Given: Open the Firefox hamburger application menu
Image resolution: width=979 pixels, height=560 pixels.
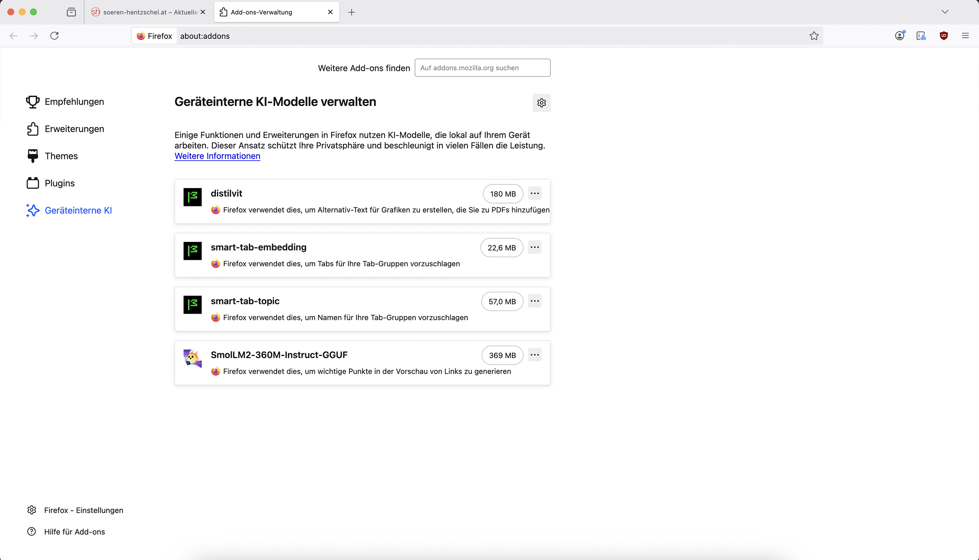Looking at the screenshot, I should 965,36.
